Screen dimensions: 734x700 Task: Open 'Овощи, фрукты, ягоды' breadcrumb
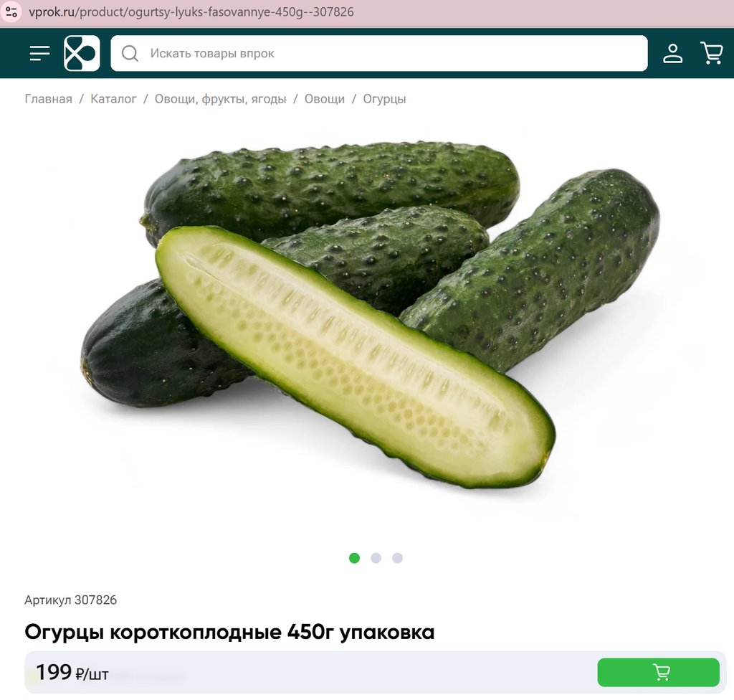(x=221, y=99)
